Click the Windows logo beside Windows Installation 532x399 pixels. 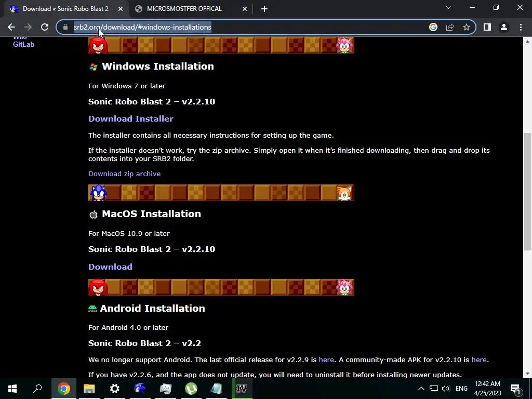point(94,67)
